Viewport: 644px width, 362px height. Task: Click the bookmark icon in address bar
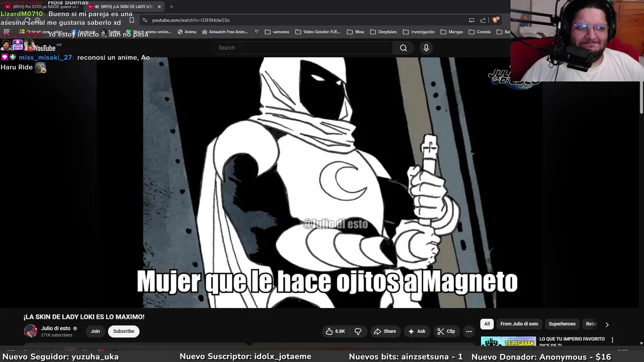(x=132, y=20)
